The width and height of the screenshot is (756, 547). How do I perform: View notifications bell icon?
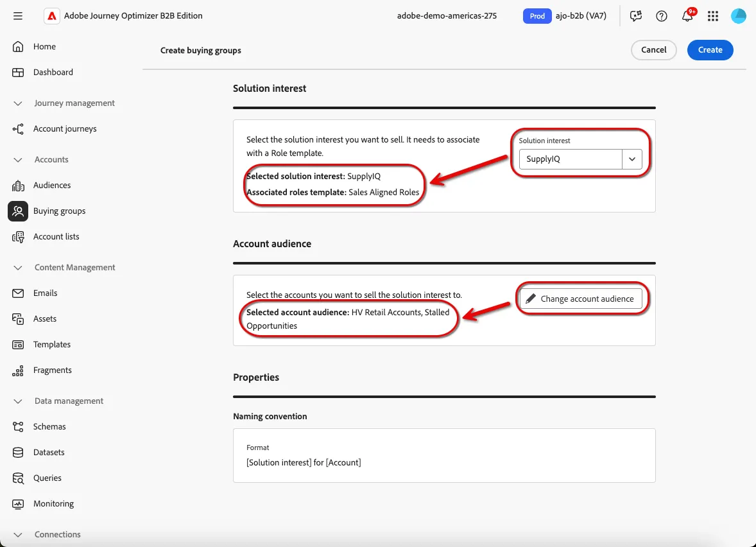click(x=687, y=16)
